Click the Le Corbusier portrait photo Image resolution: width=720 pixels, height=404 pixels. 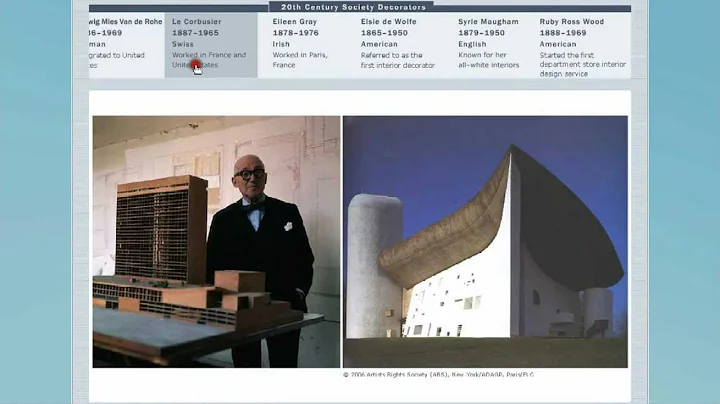tap(216, 242)
